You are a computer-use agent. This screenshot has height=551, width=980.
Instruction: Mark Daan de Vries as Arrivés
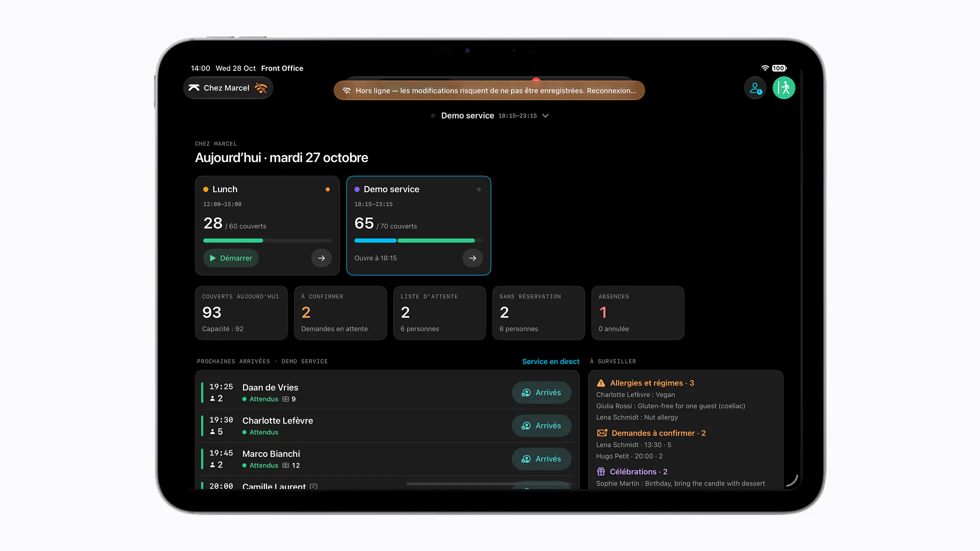pos(541,392)
